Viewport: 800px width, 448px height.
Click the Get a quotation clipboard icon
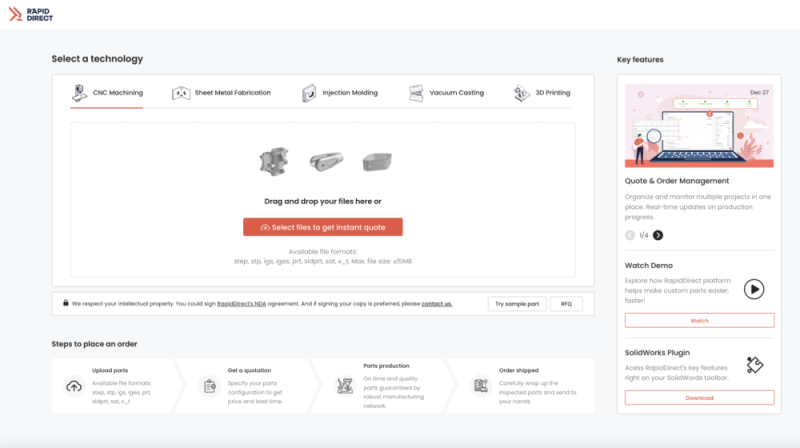210,386
